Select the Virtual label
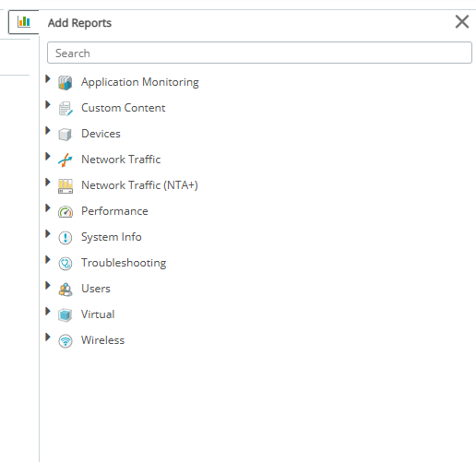Image resolution: width=476 pixels, height=462 pixels. tap(98, 314)
